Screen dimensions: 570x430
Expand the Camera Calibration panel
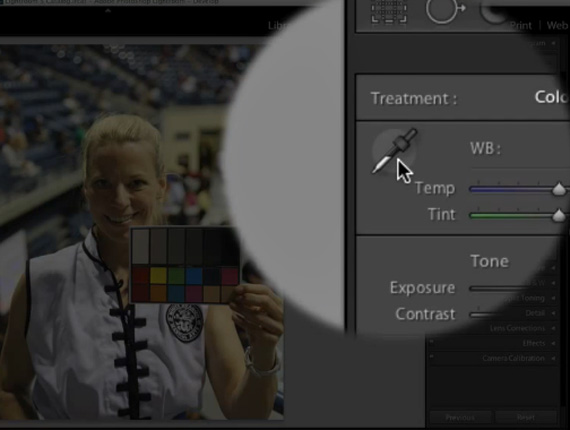tap(553, 358)
